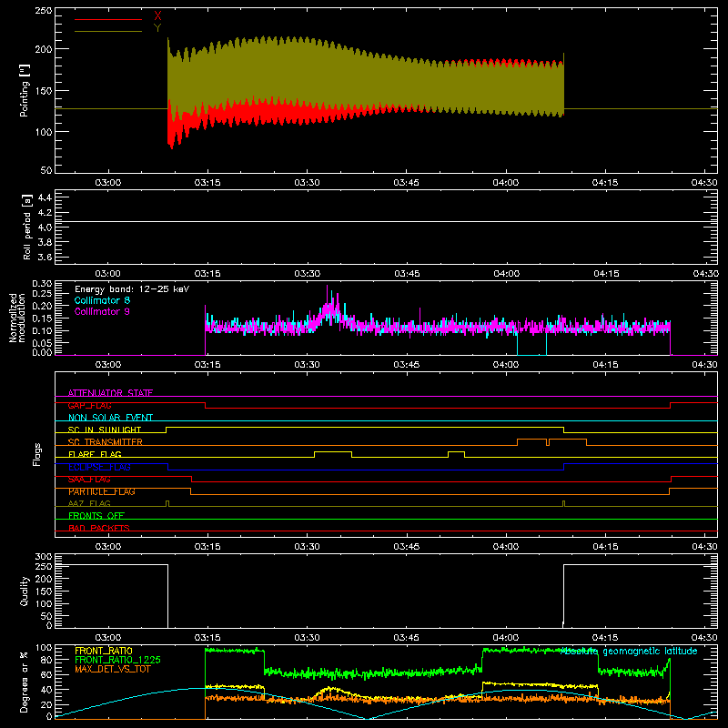Click the SAA_FLAG label

[89, 480]
